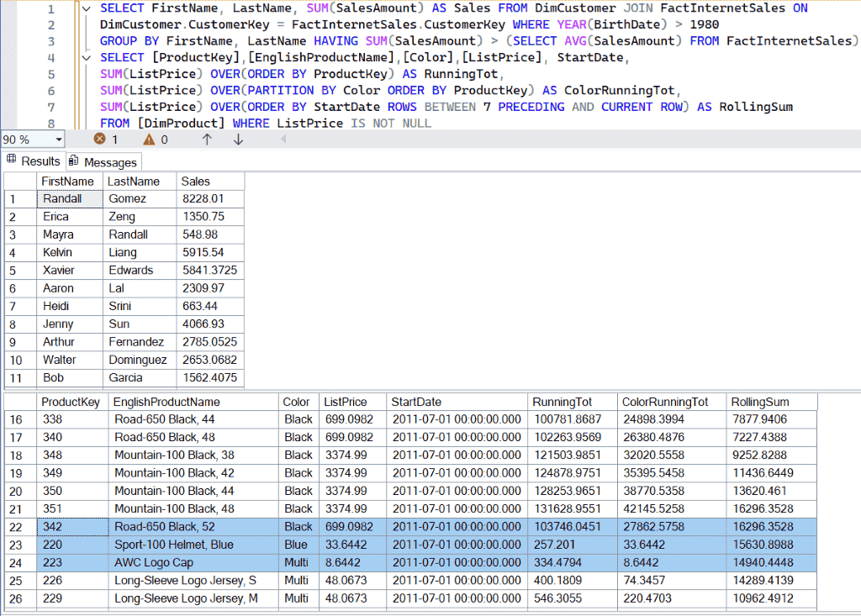The height and width of the screenshot is (616, 861).
Task: Click the up arrow to go to previous error
Action: [x=208, y=140]
